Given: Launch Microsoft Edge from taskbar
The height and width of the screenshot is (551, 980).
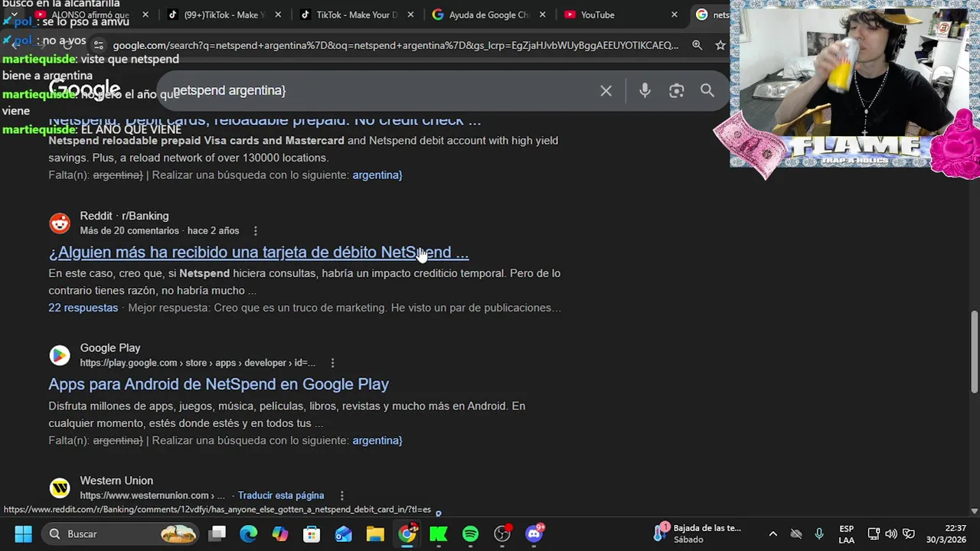Looking at the screenshot, I should tap(249, 533).
